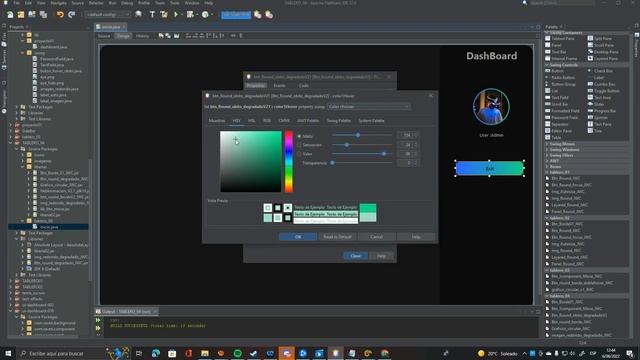Select the Password Field palette component
The width and height of the screenshot is (640, 360).
(562, 118)
